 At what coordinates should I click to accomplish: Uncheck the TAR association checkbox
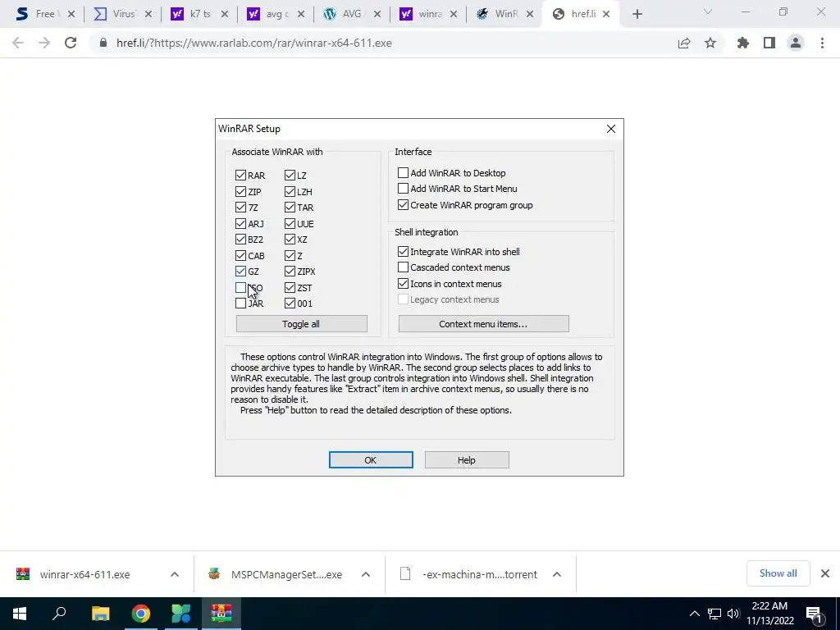pyautogui.click(x=290, y=208)
